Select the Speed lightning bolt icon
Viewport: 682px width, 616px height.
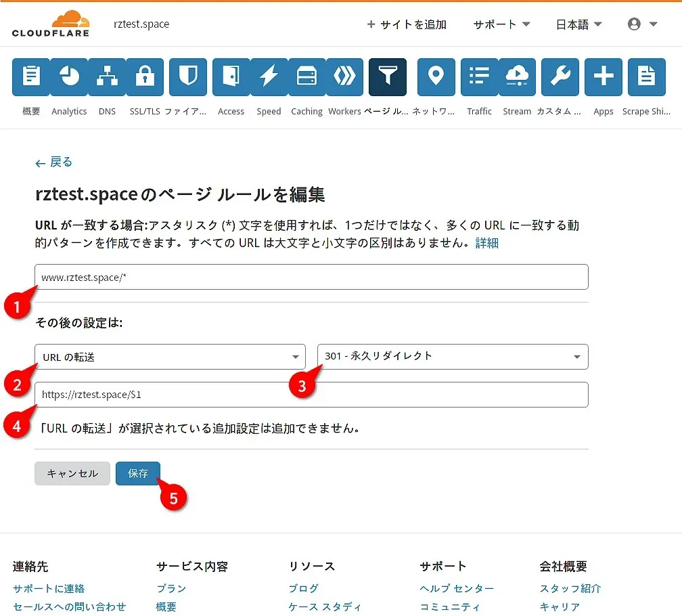click(269, 77)
